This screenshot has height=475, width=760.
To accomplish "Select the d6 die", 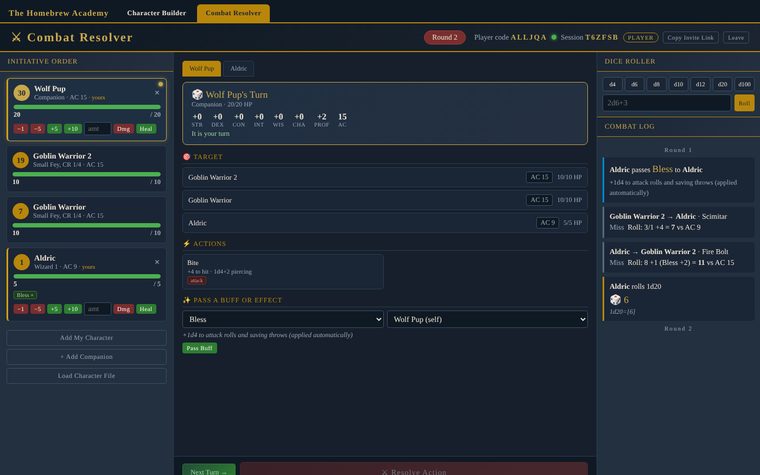I will tap(634, 84).
